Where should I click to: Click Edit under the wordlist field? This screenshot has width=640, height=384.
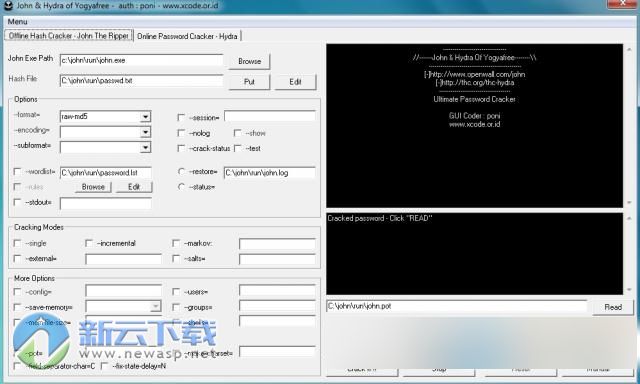pyautogui.click(x=134, y=187)
